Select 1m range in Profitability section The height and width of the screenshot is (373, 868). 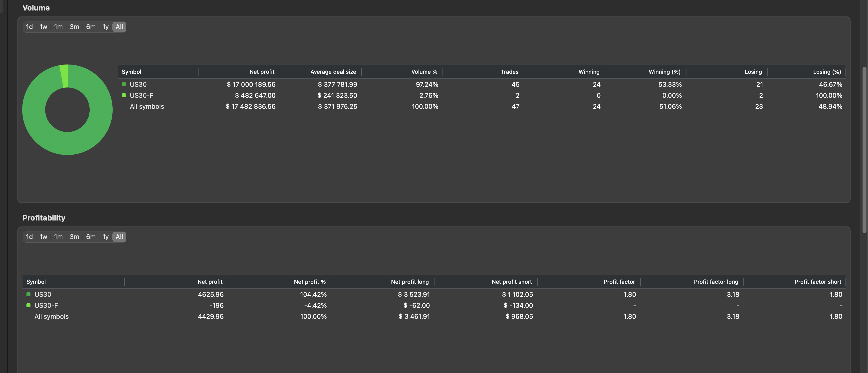(x=58, y=237)
